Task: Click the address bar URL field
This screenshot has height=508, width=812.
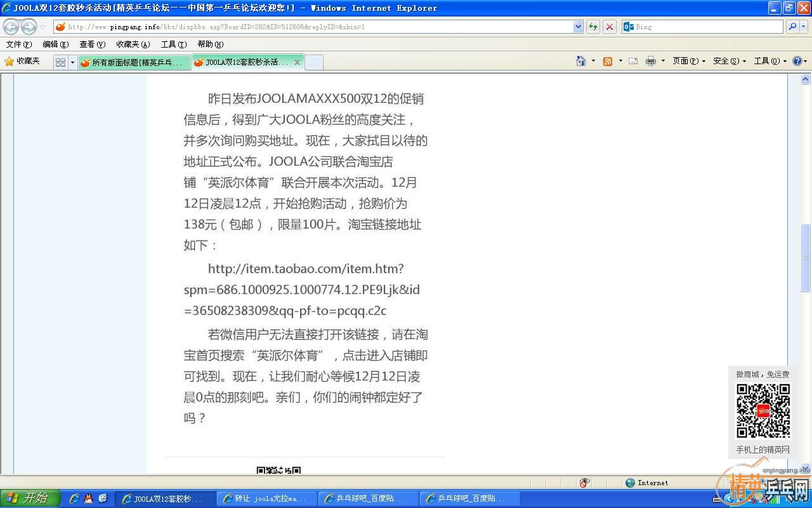Action: pos(314,27)
